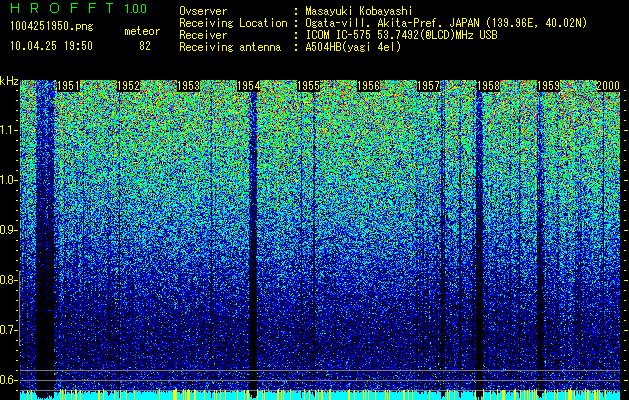Click the 1.0 kHz axis label
Screen dimensions: 629x400
pos(8,180)
